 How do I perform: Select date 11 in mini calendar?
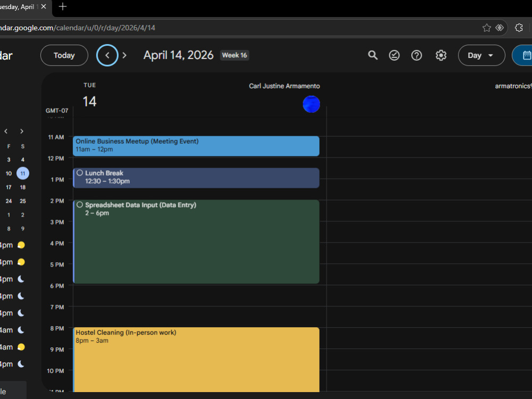(23, 173)
